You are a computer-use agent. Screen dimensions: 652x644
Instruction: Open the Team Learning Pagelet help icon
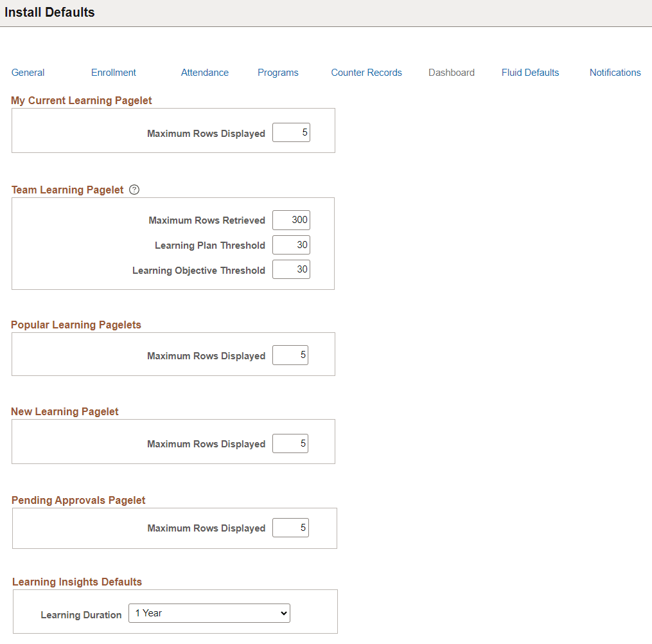[x=134, y=189]
